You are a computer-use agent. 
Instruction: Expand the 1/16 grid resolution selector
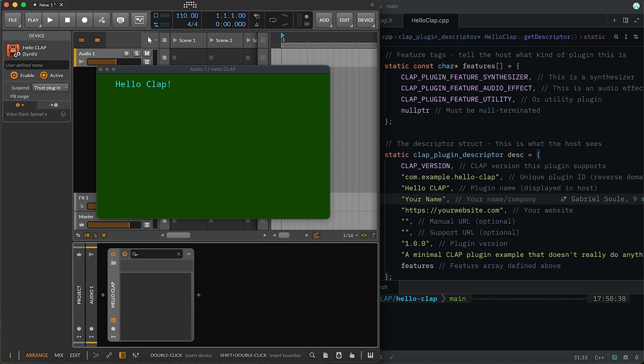coord(348,235)
